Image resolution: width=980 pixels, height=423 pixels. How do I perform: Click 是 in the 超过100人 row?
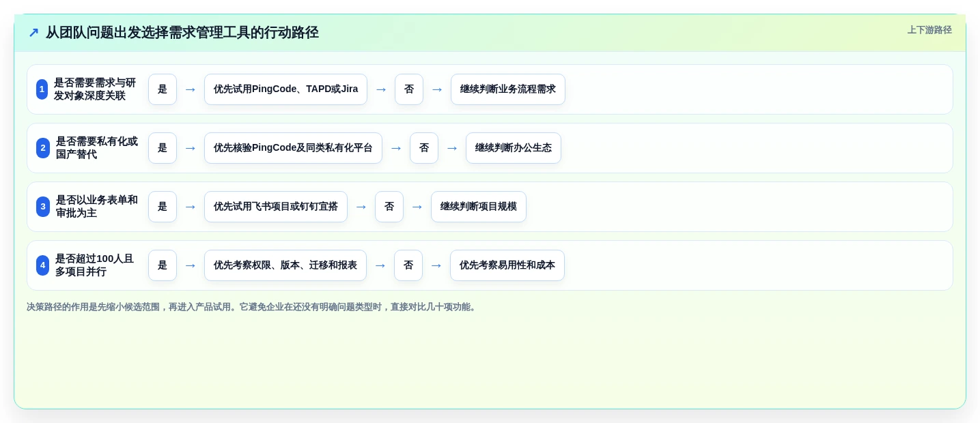click(163, 265)
